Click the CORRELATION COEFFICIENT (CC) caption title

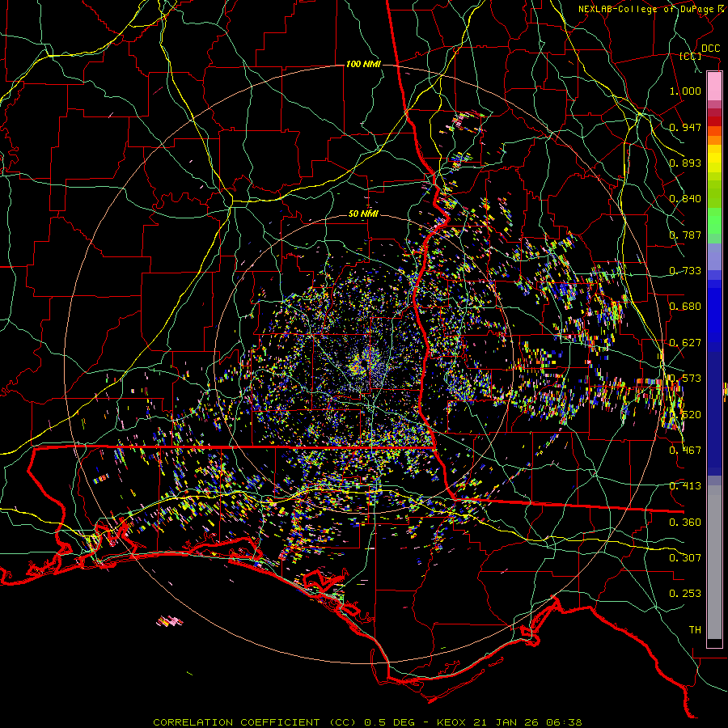click(x=255, y=722)
